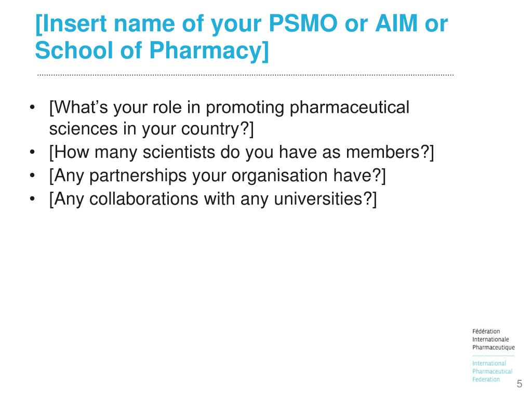The width and height of the screenshot is (532, 399).
Task: Click the bullet marker before 'What's your role'
Action: coord(32,108)
